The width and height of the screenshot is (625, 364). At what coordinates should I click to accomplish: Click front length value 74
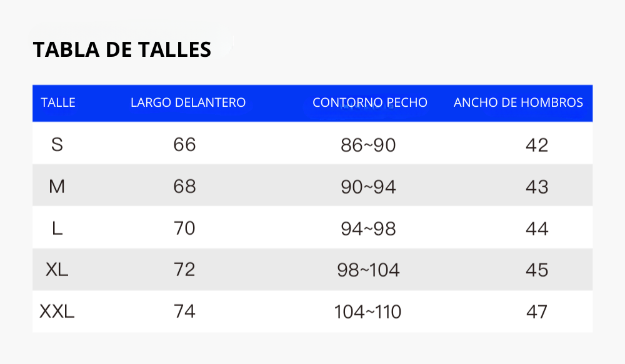coord(184,311)
